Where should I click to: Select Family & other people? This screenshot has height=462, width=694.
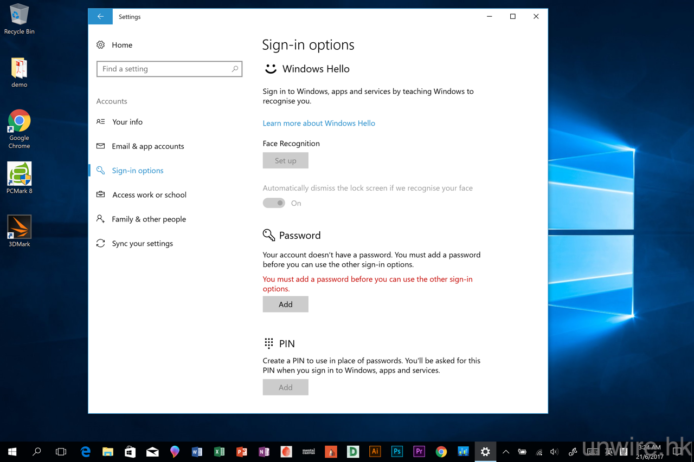(x=148, y=219)
